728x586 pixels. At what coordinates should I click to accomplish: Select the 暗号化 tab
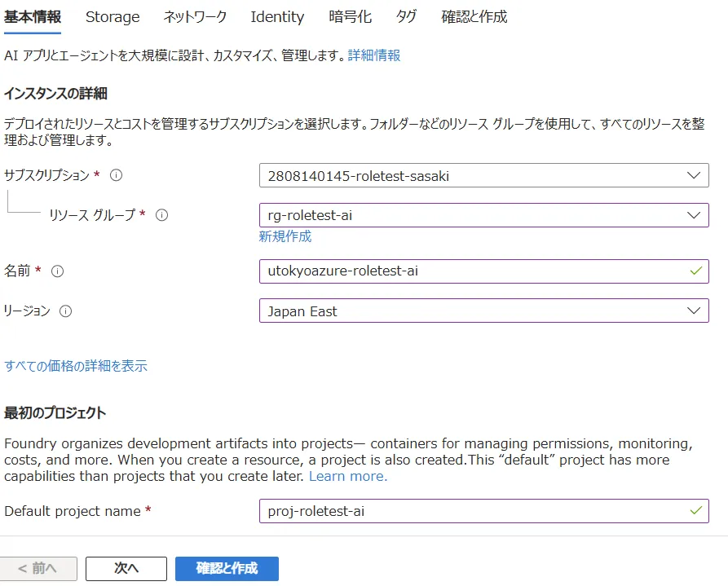(x=350, y=17)
